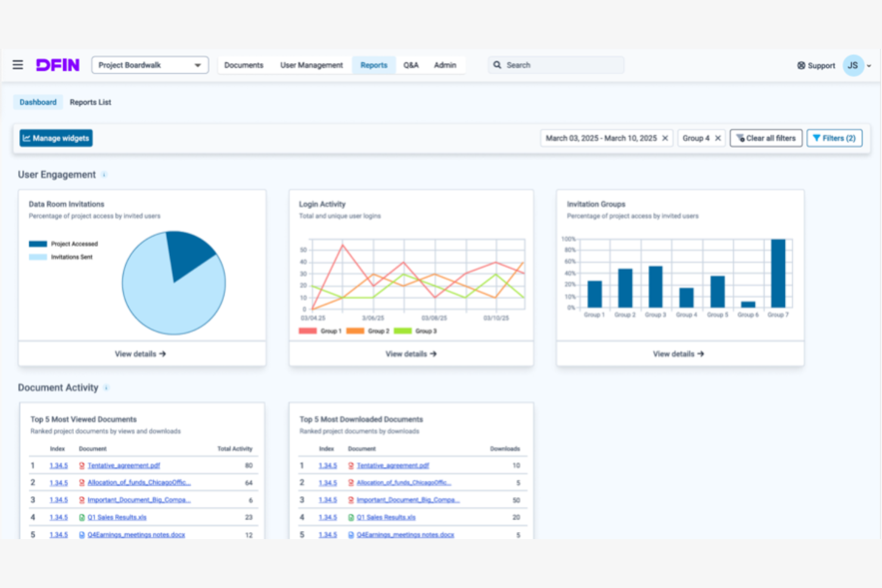Open the JS user avatar
Image resolution: width=882 pixels, height=588 pixels.
852,66
